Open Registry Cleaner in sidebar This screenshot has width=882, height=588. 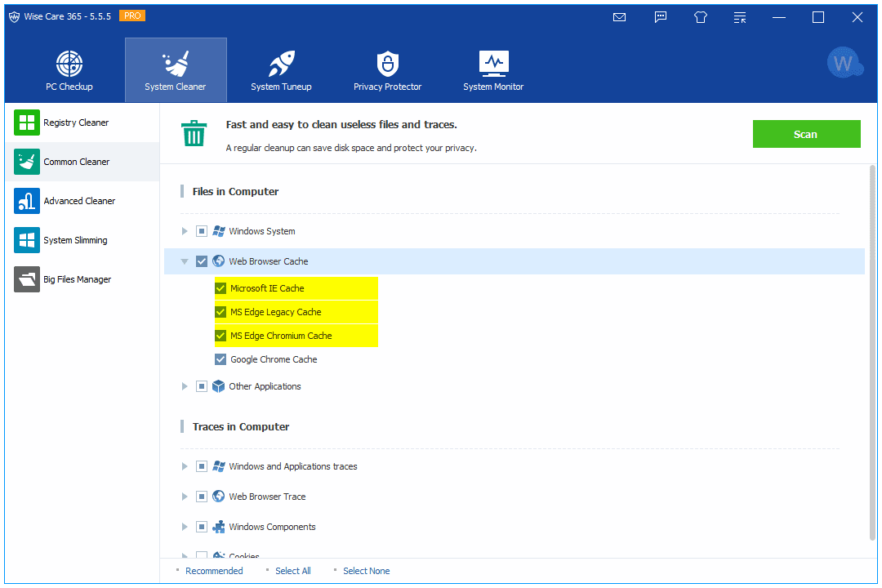82,122
